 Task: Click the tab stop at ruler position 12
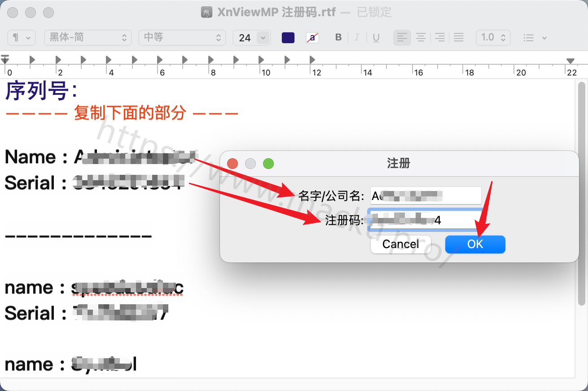click(312, 59)
